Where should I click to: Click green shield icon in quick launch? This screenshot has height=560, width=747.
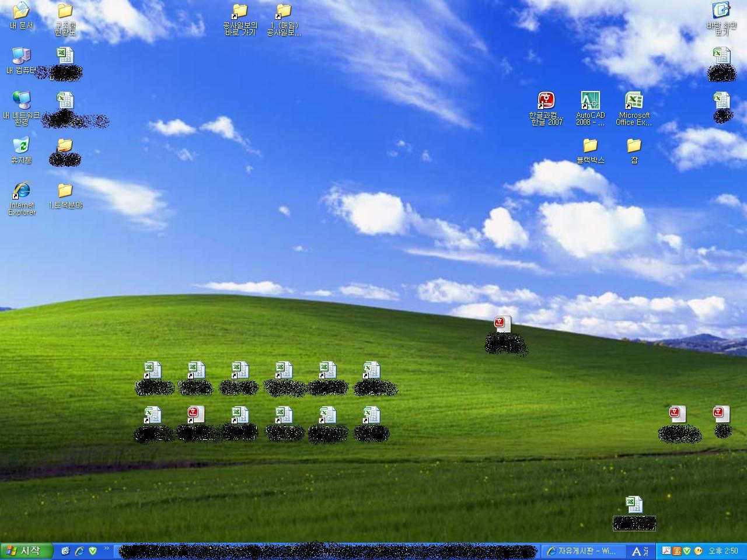click(92, 551)
